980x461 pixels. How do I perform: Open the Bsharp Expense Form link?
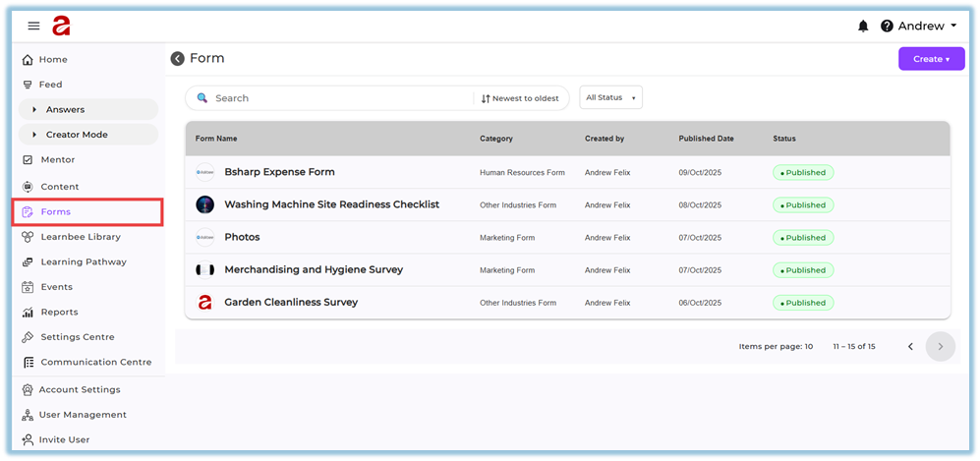[279, 172]
